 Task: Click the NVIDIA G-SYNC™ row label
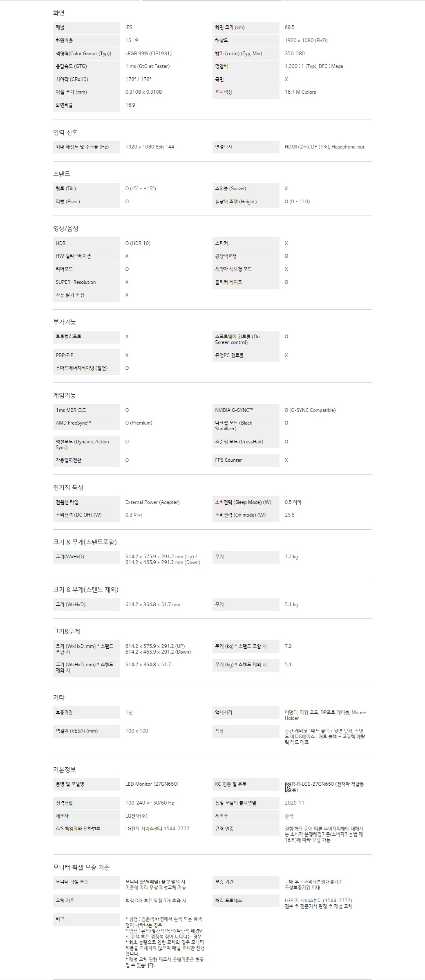[x=234, y=410]
